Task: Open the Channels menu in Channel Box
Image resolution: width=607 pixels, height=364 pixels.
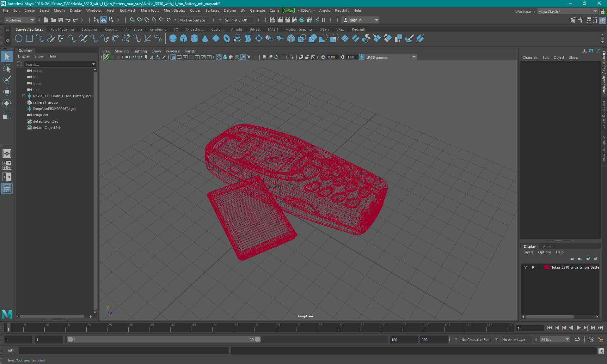Action: (x=530, y=58)
